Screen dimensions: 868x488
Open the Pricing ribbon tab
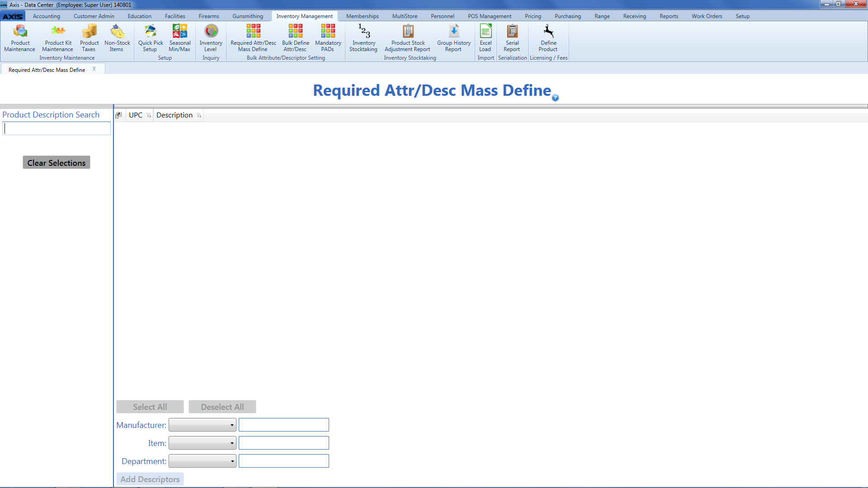click(x=533, y=16)
